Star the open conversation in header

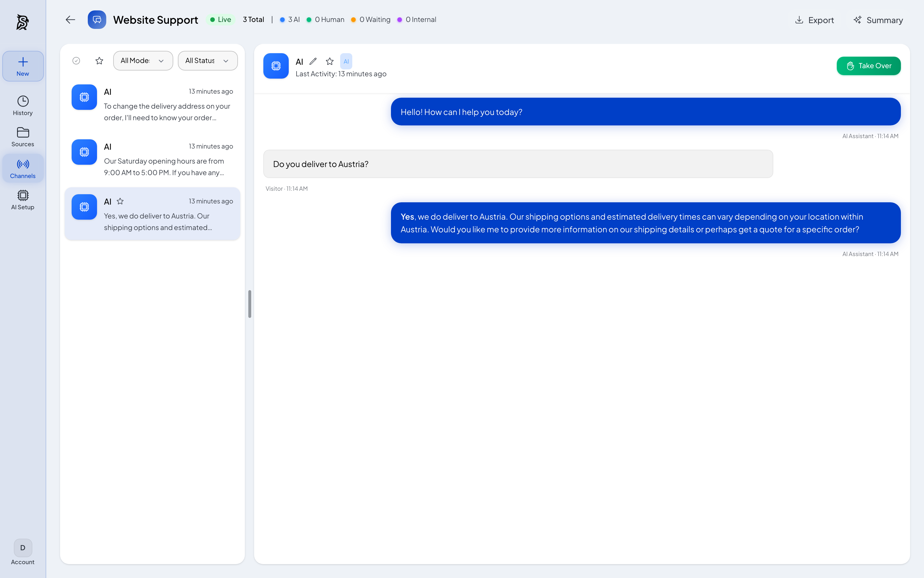click(x=330, y=61)
